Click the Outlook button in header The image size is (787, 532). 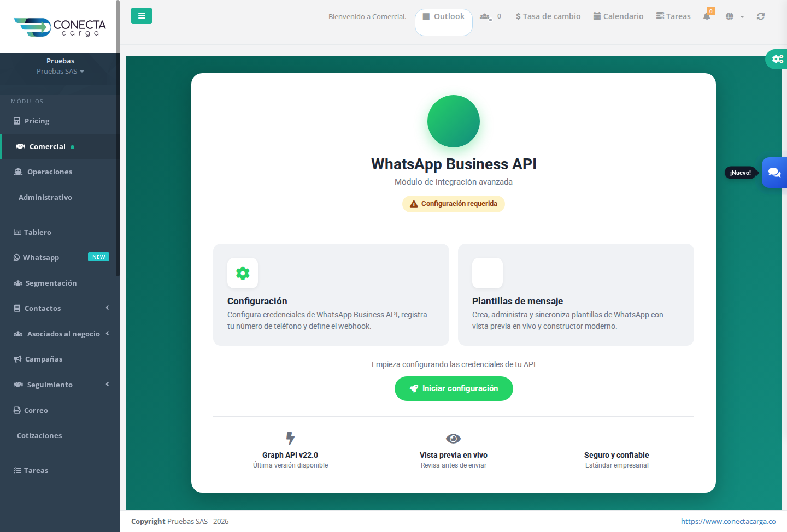coord(444,22)
